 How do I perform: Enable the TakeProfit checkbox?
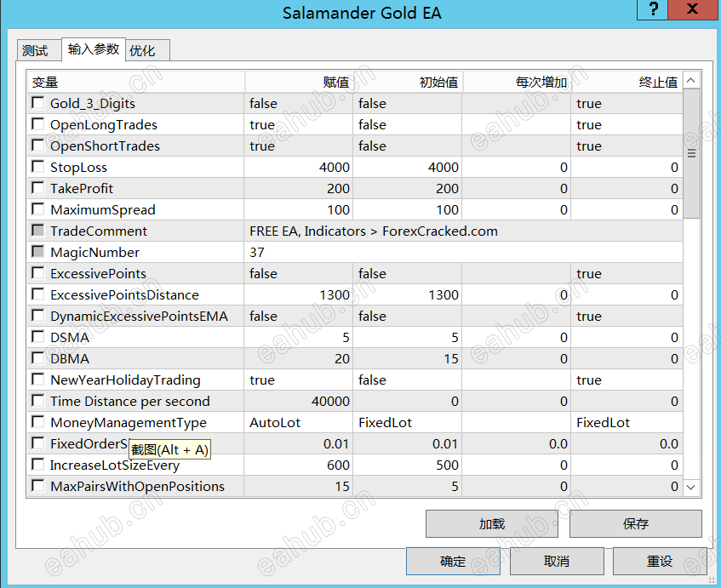pyautogui.click(x=38, y=187)
